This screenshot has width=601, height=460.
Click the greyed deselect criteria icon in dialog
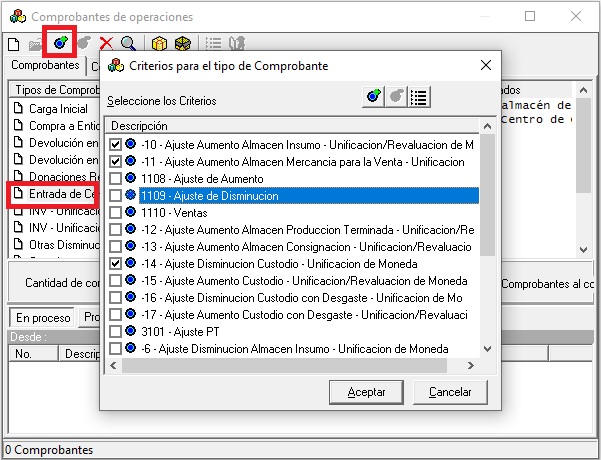pyautogui.click(x=396, y=96)
